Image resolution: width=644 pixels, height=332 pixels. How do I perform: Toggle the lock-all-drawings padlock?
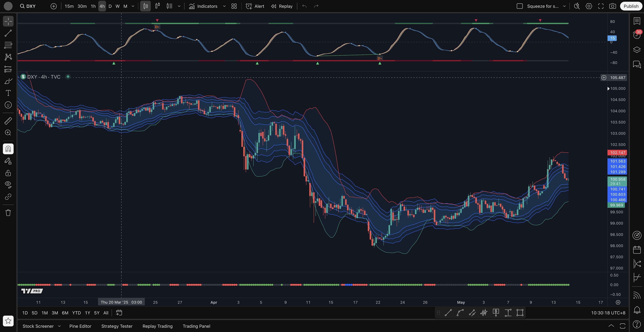(8, 173)
